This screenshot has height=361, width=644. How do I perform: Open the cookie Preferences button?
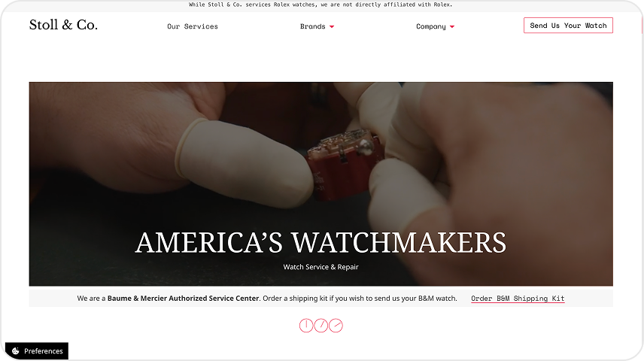(x=37, y=350)
